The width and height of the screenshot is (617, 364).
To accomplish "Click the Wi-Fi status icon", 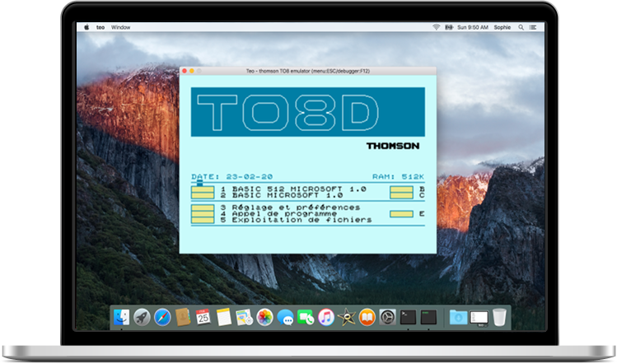I will (436, 27).
